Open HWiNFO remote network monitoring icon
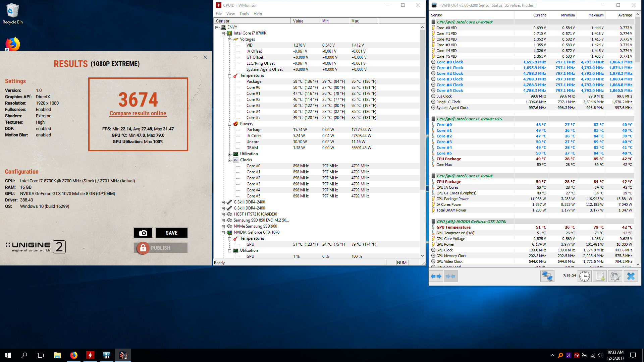 [x=547, y=276]
